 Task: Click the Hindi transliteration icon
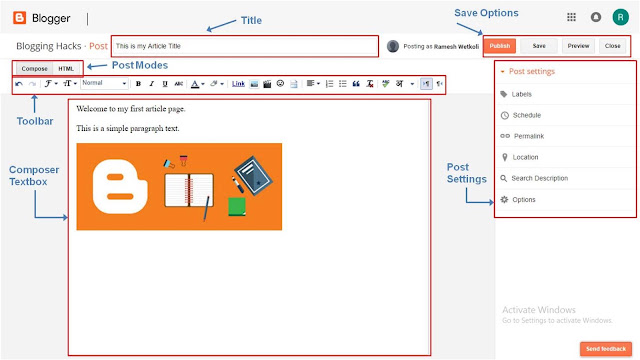[x=400, y=84]
